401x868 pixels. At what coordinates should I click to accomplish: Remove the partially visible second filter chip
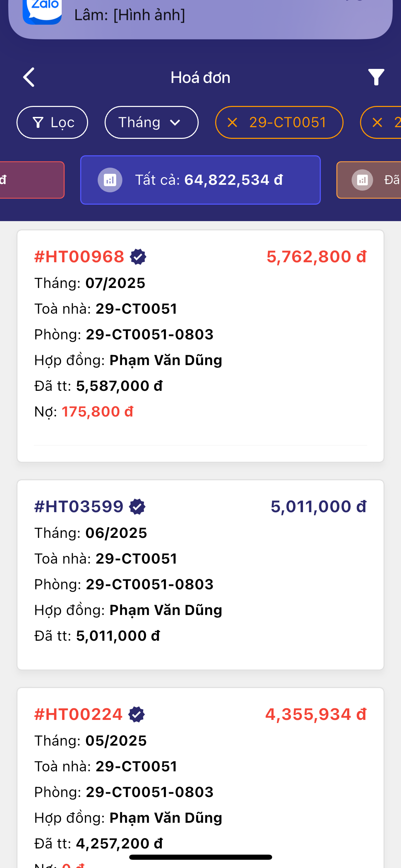pos(377,122)
